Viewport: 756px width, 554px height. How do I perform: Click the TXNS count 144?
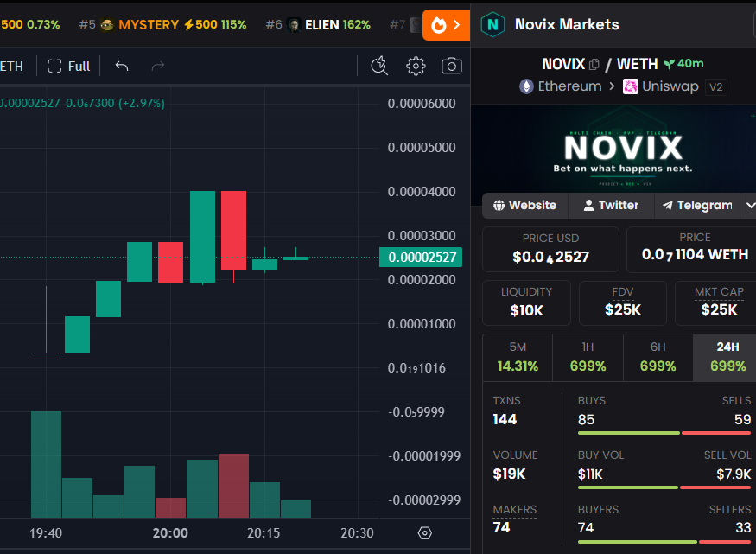click(x=505, y=419)
